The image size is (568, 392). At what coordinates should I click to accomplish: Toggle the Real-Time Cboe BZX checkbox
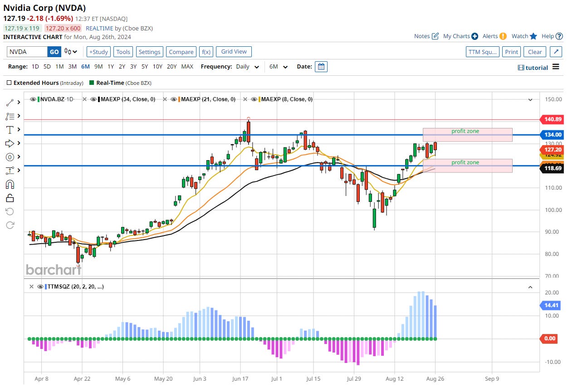92,83
